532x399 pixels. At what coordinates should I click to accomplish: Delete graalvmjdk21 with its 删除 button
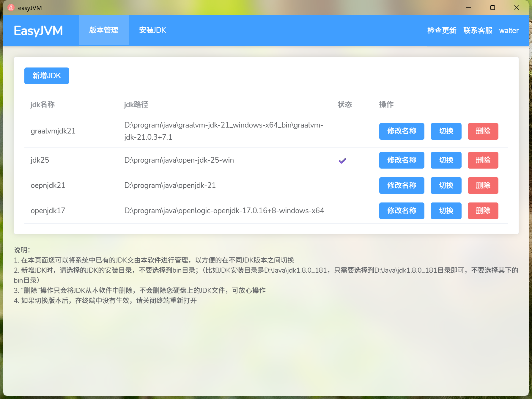coord(483,131)
